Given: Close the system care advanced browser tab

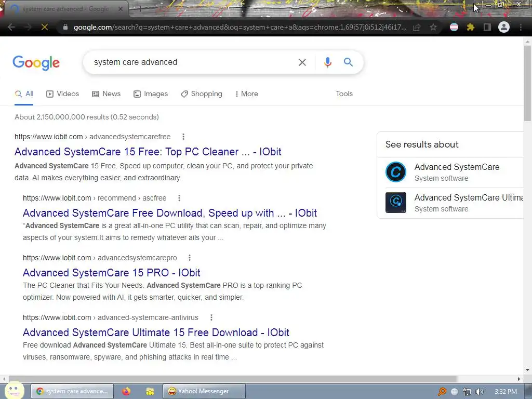Looking at the screenshot, I should [120, 9].
